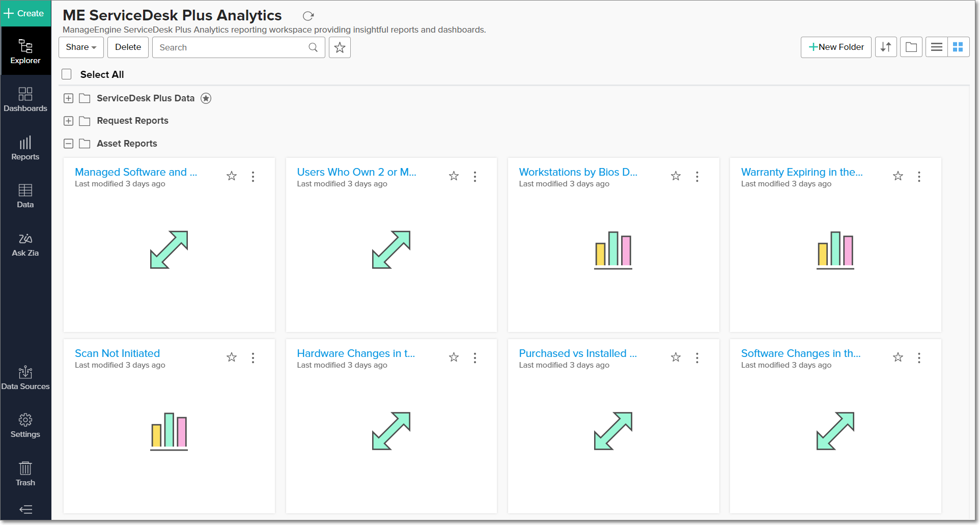Viewport: 980px width, 525px height.
Task: Click the New Folder button
Action: [836, 47]
